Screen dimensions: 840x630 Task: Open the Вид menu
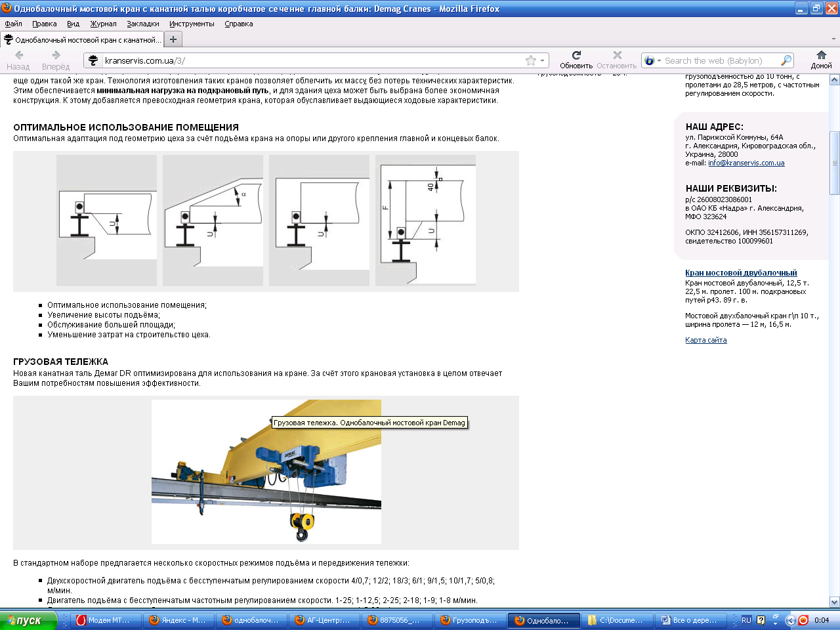[73, 24]
